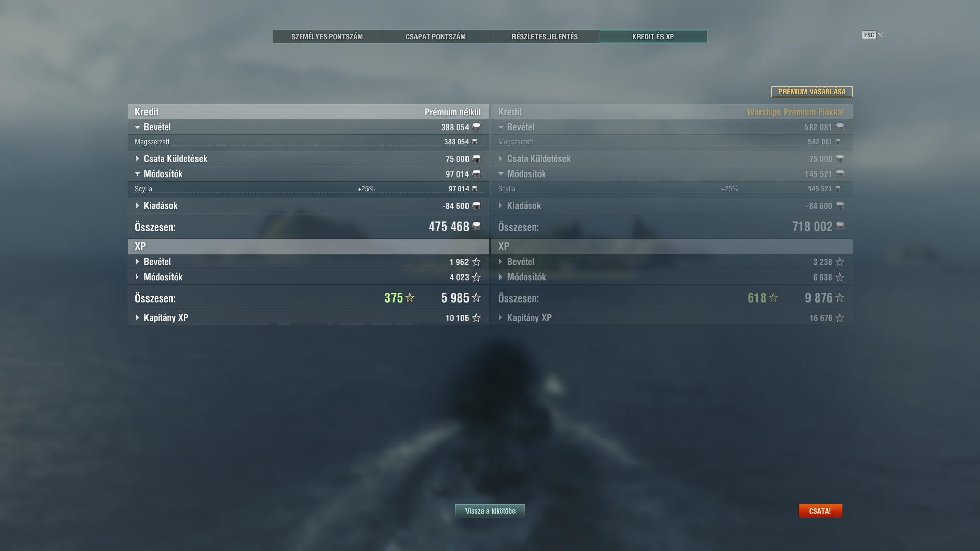
Task: Click the coin icon beside Kiadások -84 600
Action: (x=476, y=206)
